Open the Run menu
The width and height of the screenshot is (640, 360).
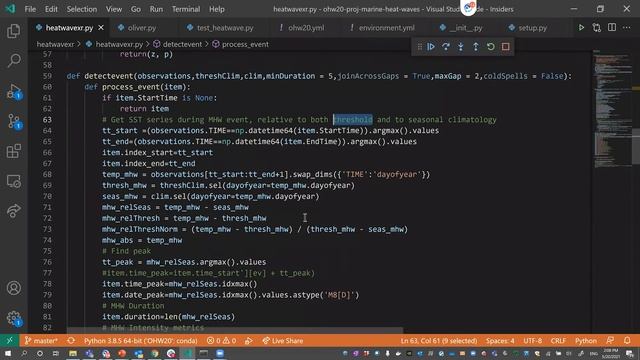click(156, 9)
